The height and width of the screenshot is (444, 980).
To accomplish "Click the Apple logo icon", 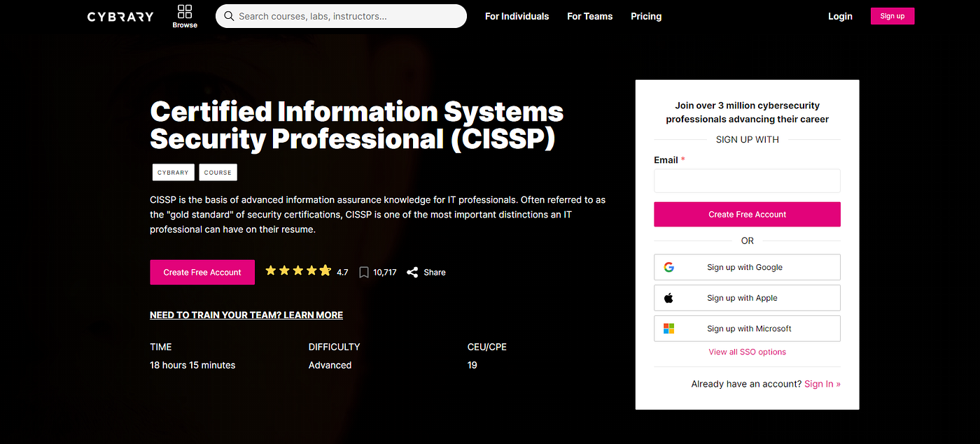I will click(668, 298).
